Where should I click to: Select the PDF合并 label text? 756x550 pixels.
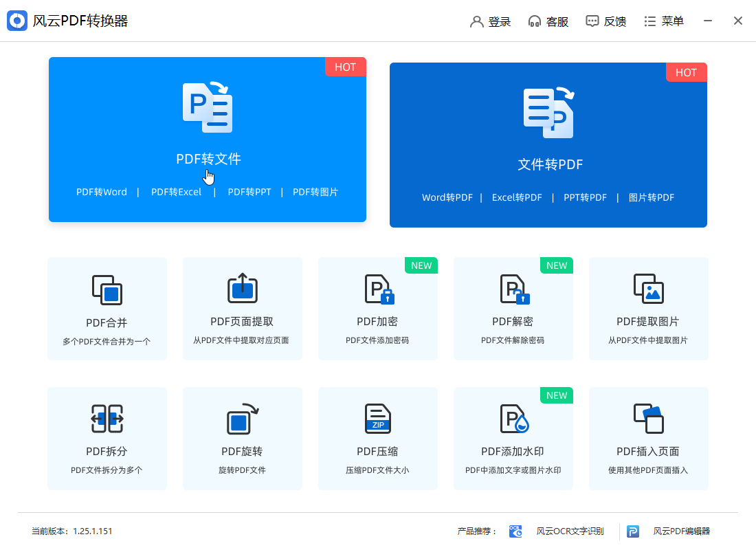(107, 322)
